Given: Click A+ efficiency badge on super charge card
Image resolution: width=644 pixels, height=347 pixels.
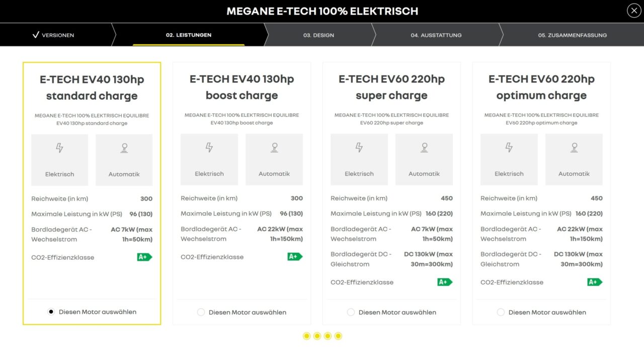Looking at the screenshot, I should click(445, 282).
